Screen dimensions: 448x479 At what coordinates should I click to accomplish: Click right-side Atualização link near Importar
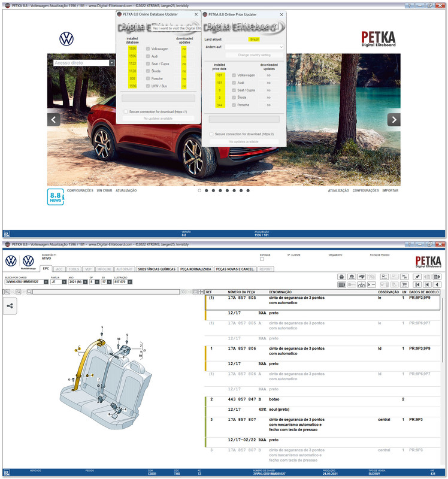338,190
